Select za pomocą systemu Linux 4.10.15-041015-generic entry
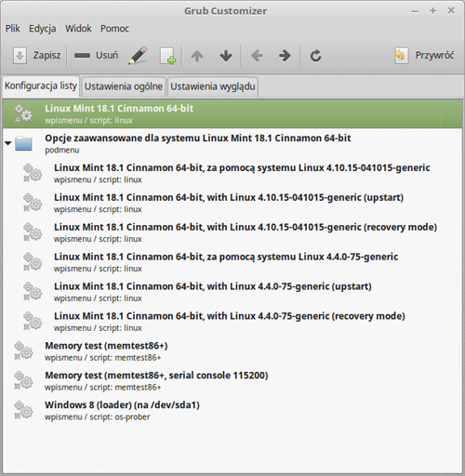Viewport: 465px width, 476px height. (232, 173)
